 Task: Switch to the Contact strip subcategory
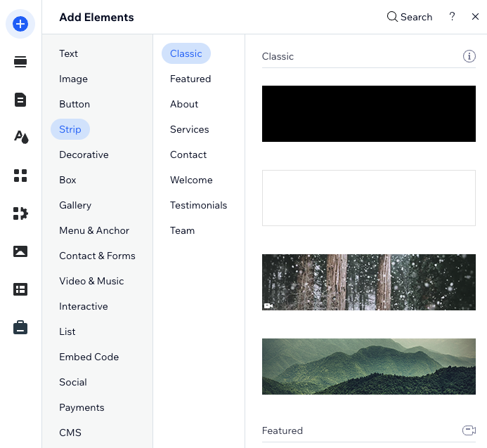[188, 154]
